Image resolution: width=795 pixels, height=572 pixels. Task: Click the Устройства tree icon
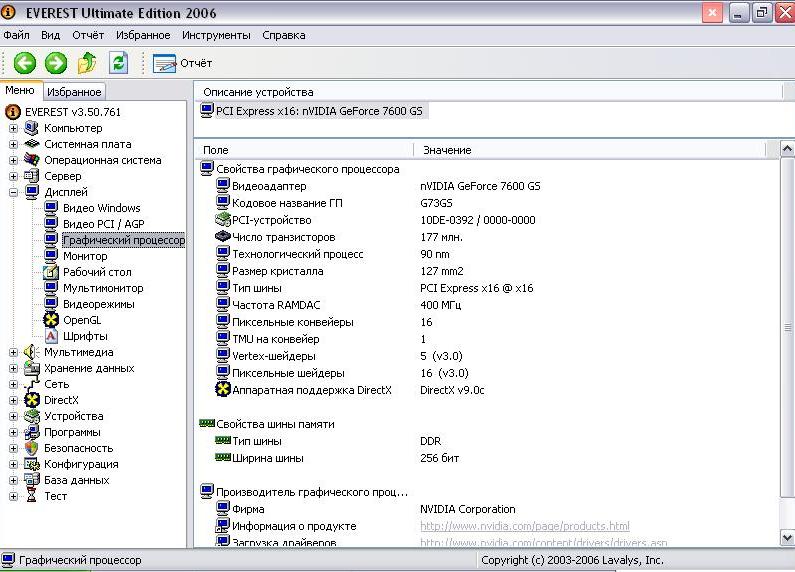click(x=32, y=416)
